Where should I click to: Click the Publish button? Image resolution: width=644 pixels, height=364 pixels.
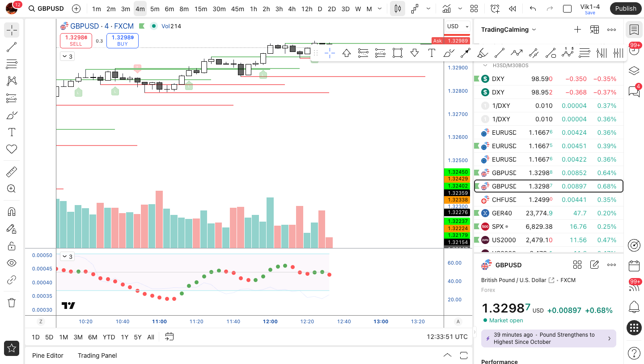click(625, 9)
